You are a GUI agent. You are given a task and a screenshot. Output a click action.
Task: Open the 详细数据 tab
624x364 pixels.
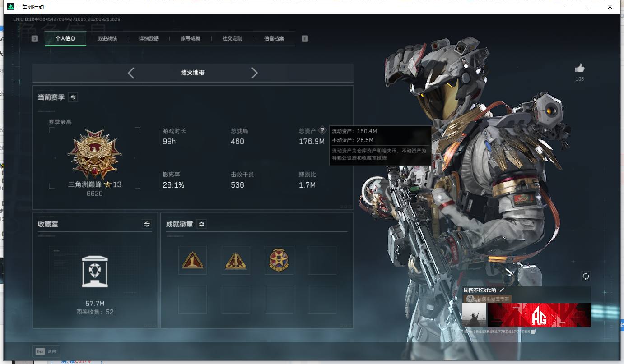[149, 39]
